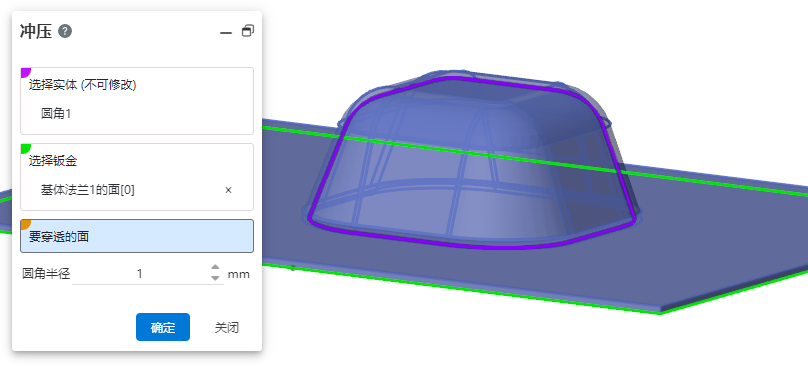Confirm the stamping with 确定 button
The width and height of the screenshot is (808, 366).
(x=163, y=327)
